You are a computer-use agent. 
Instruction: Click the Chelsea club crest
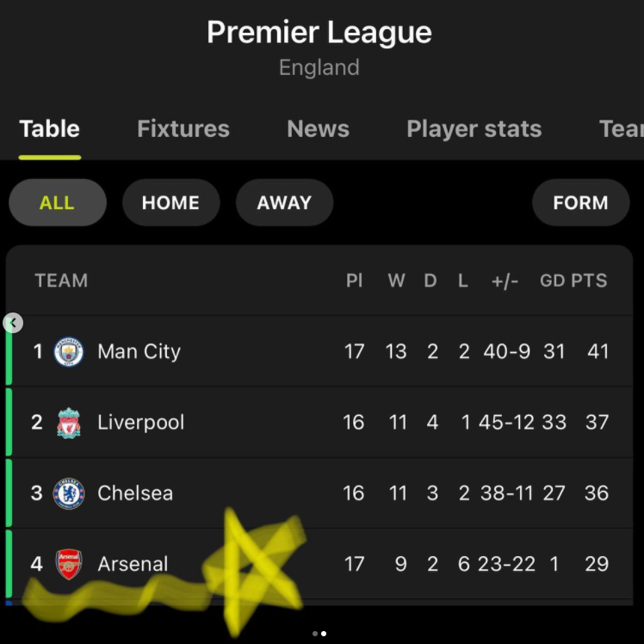point(69,493)
